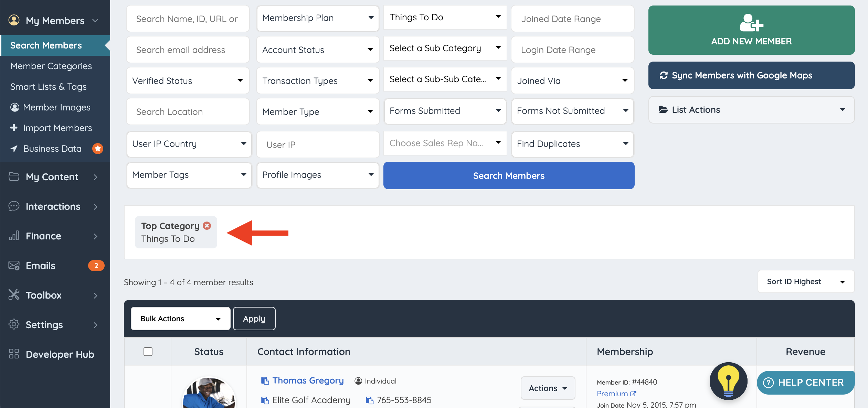Click the Search email address field
This screenshot has width=868, height=408.
tap(188, 50)
